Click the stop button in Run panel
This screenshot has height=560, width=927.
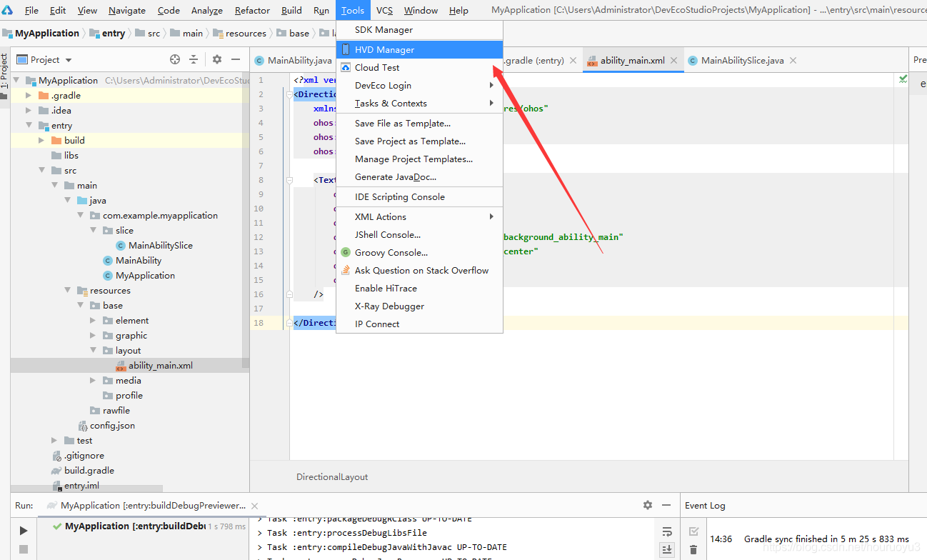pos(24,549)
